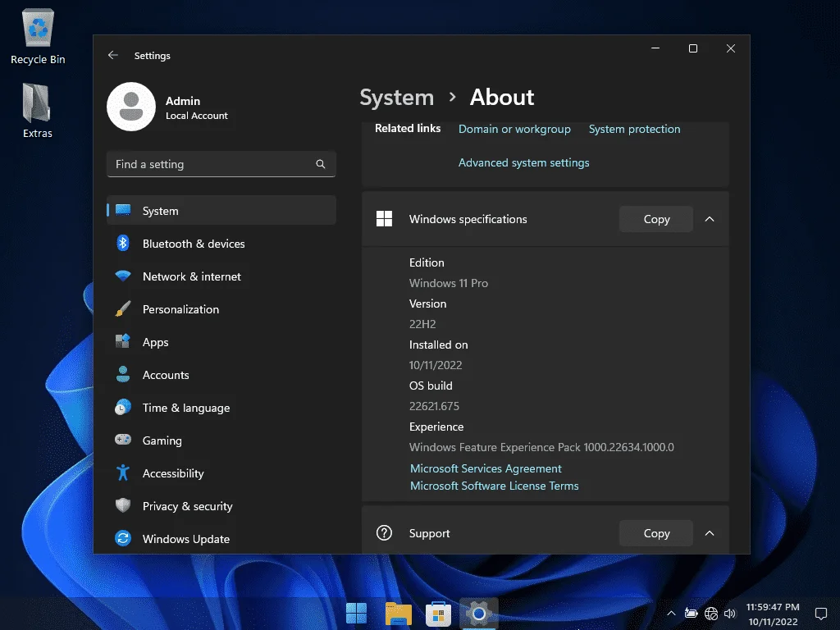840x630 pixels.
Task: Open the Apps settings page
Action: pyautogui.click(x=221, y=342)
